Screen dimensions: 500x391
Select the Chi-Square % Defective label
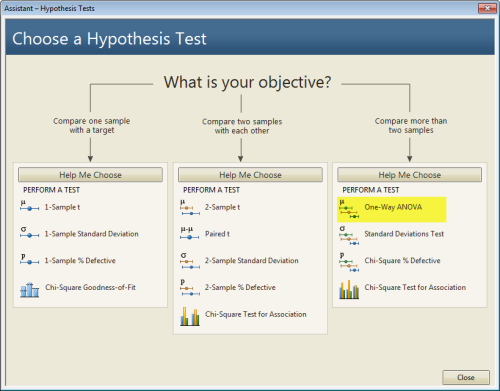[x=402, y=260]
